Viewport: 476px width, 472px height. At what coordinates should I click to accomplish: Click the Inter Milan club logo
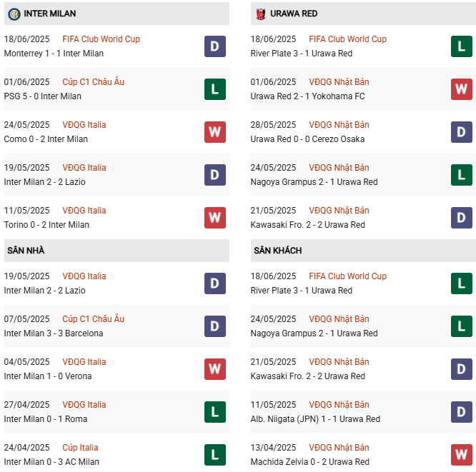(14, 14)
